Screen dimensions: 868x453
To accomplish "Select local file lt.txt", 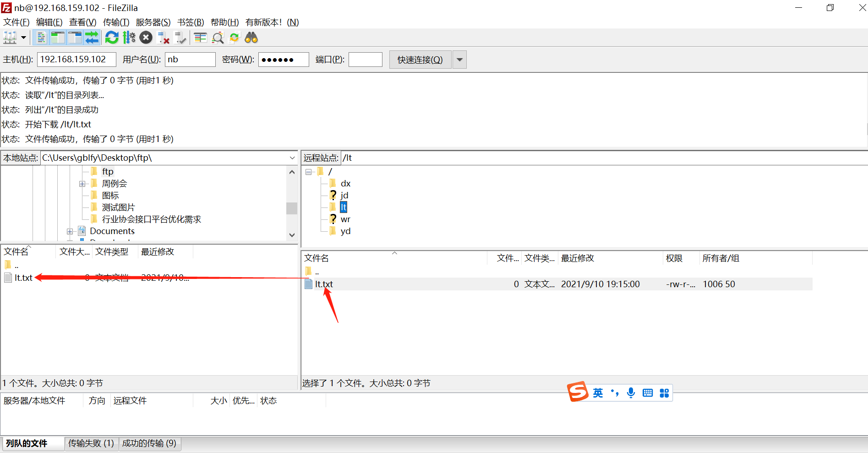I will pyautogui.click(x=23, y=278).
